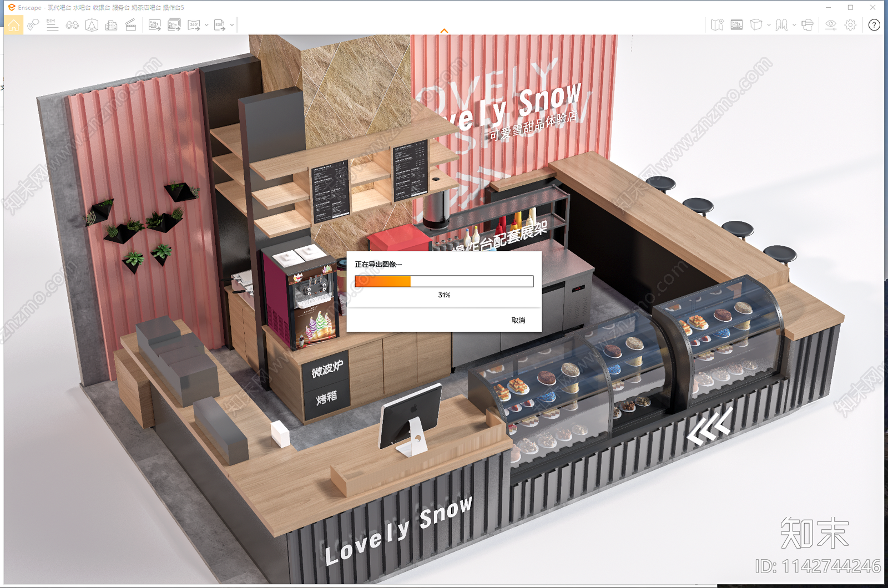Minimize the Enscape window

coord(828,7)
